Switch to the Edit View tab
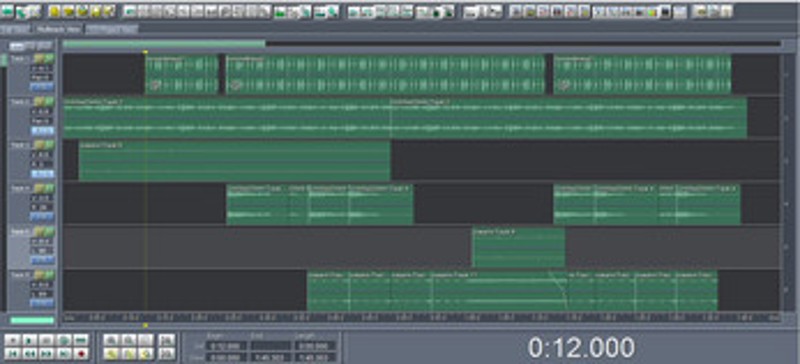 click(16, 29)
